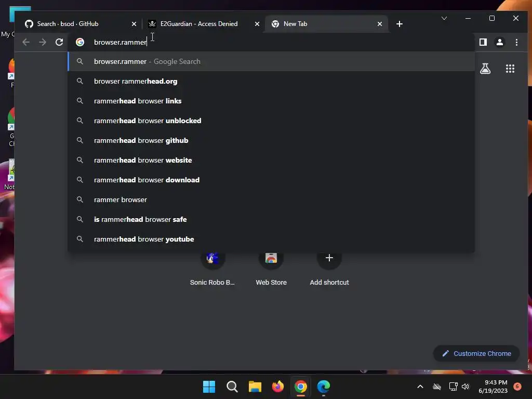532x399 pixels.
Task: Choose 'browser rammerhead.org' suggestion
Action: [271, 81]
